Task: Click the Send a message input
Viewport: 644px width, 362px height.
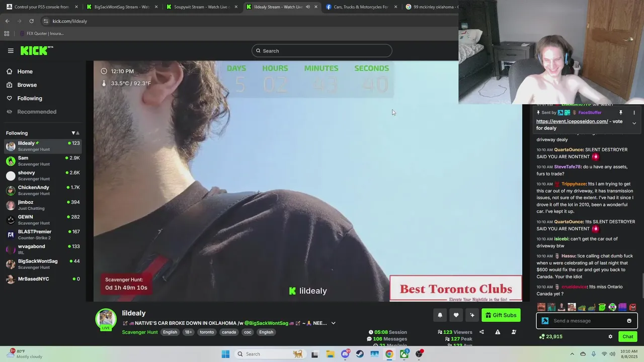Action: click(x=587, y=321)
